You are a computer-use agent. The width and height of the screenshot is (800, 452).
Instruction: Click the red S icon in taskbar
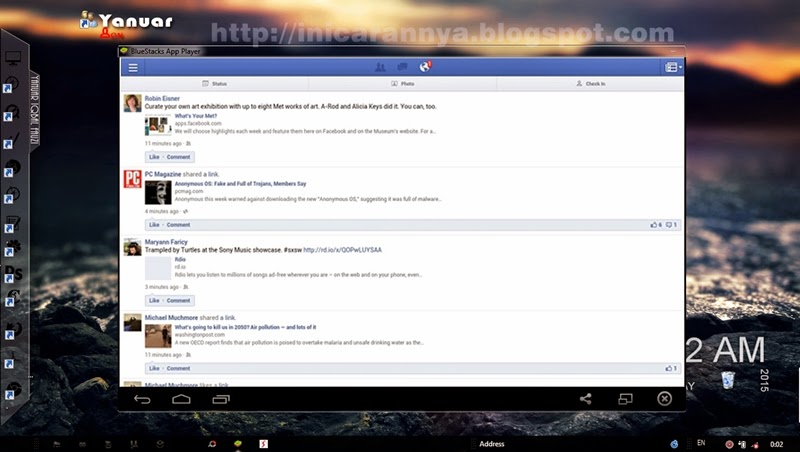(x=263, y=444)
